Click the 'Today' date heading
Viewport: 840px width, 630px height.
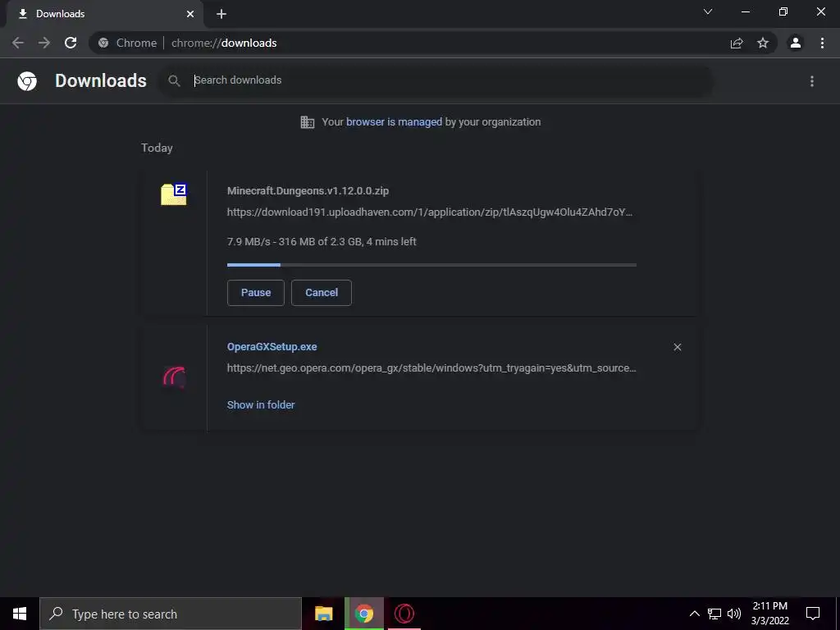(157, 148)
